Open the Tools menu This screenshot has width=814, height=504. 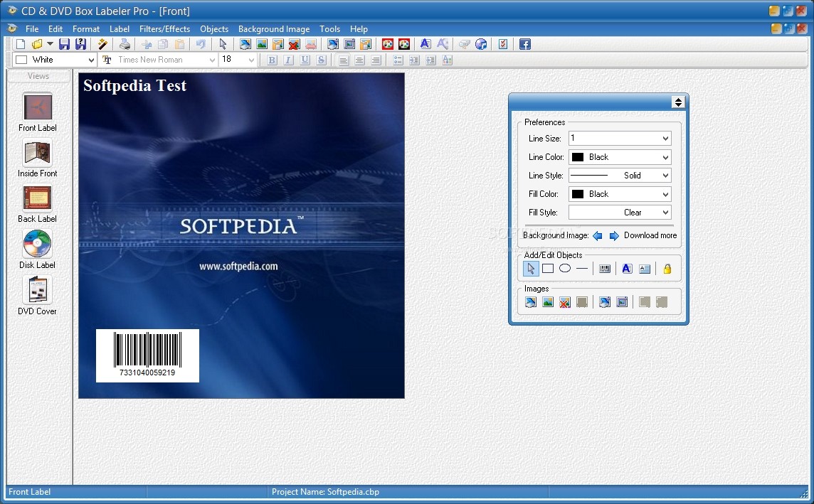pyautogui.click(x=330, y=29)
